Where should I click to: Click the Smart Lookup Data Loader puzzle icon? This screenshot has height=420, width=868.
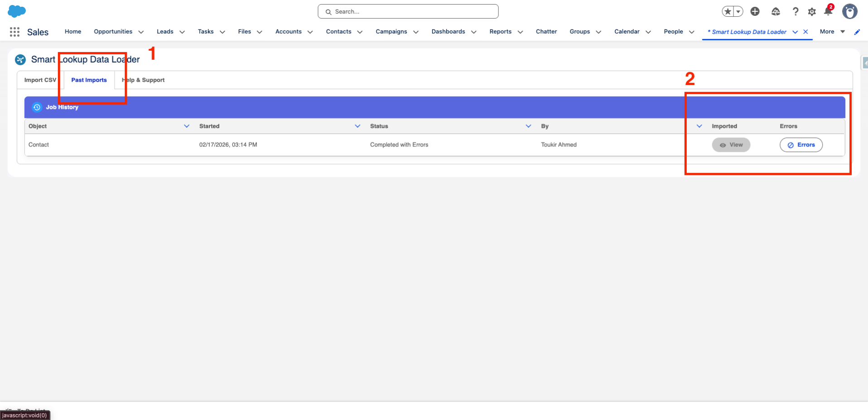[x=20, y=59]
